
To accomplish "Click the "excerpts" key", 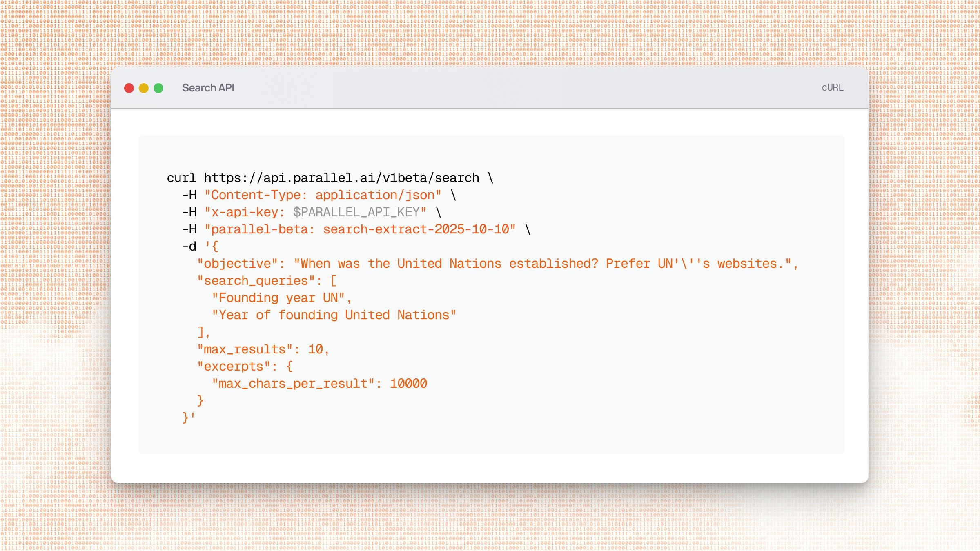I will 233,367.
